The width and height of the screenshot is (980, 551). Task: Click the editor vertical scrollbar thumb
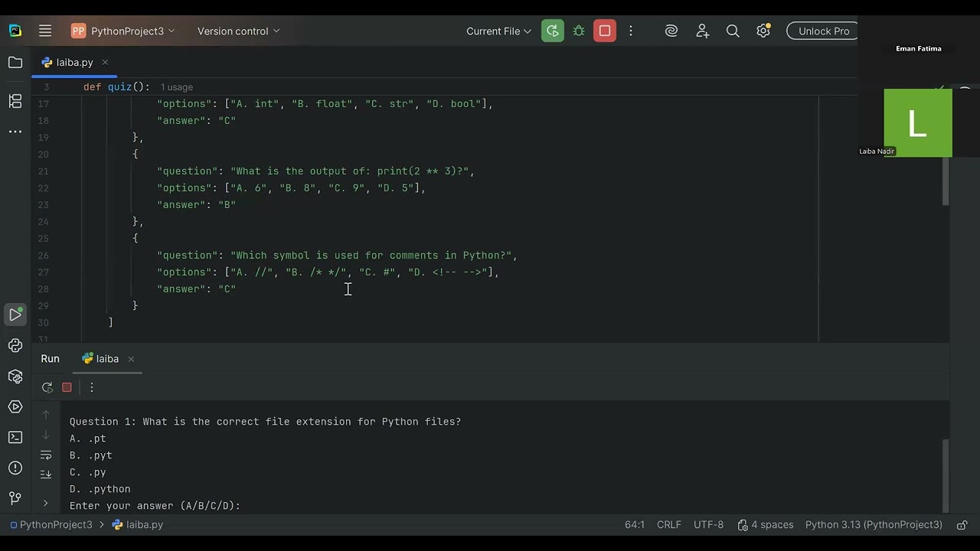click(x=946, y=183)
